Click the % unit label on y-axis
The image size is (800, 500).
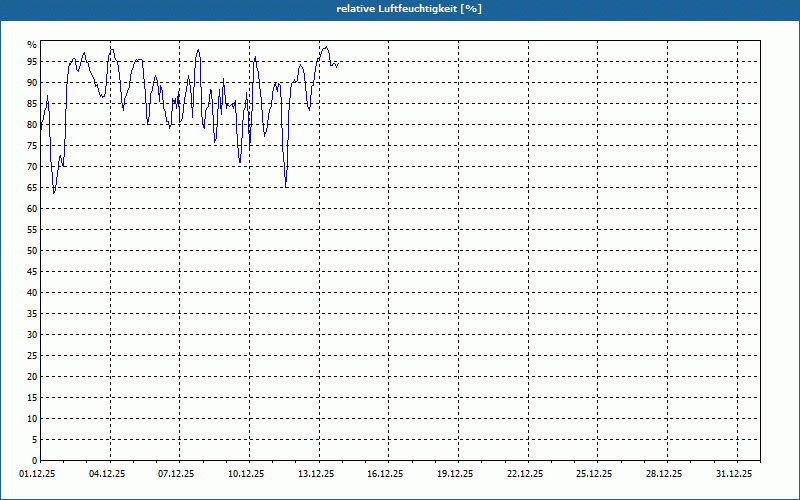pyautogui.click(x=32, y=45)
